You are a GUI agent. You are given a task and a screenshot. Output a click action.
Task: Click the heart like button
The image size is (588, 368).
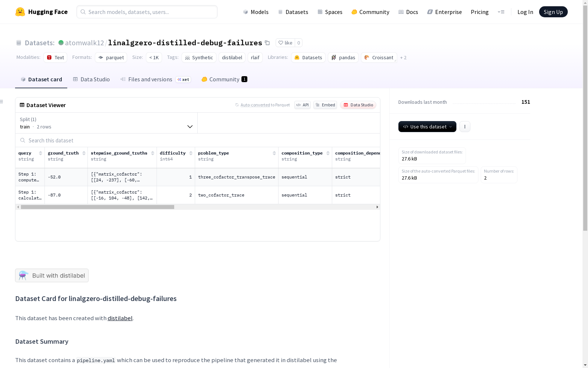click(x=285, y=43)
